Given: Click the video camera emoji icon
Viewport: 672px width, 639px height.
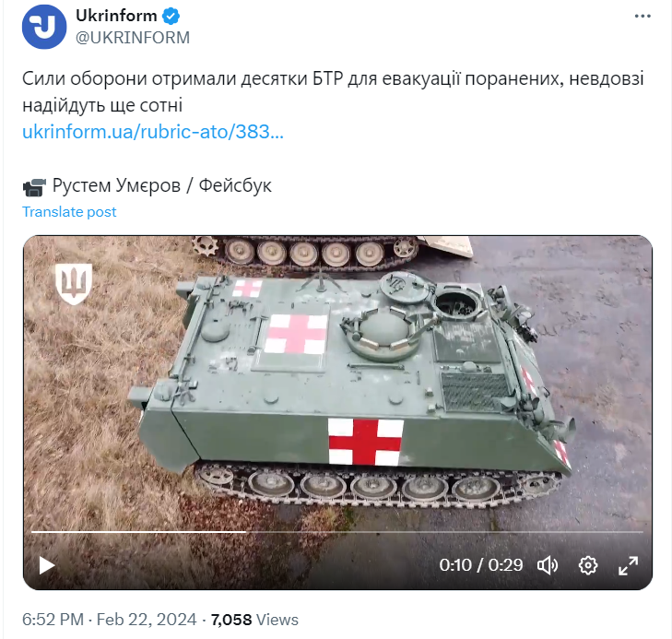Looking at the screenshot, I should click(34, 187).
